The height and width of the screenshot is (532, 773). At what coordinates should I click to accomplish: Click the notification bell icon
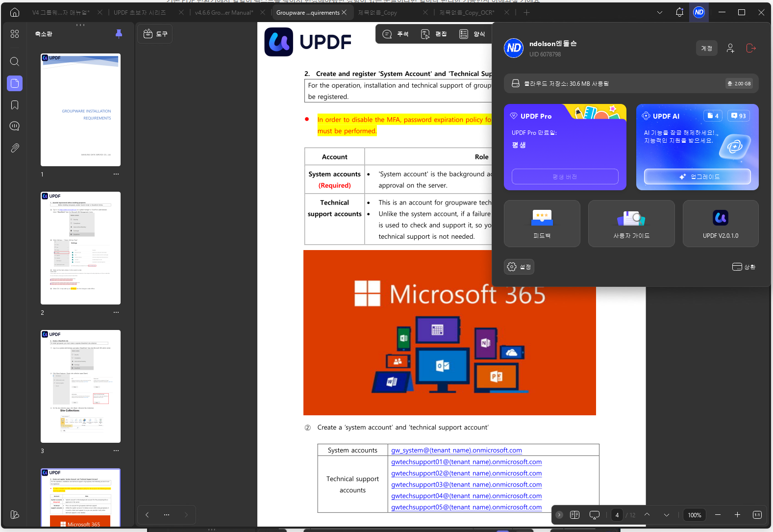[x=679, y=12]
